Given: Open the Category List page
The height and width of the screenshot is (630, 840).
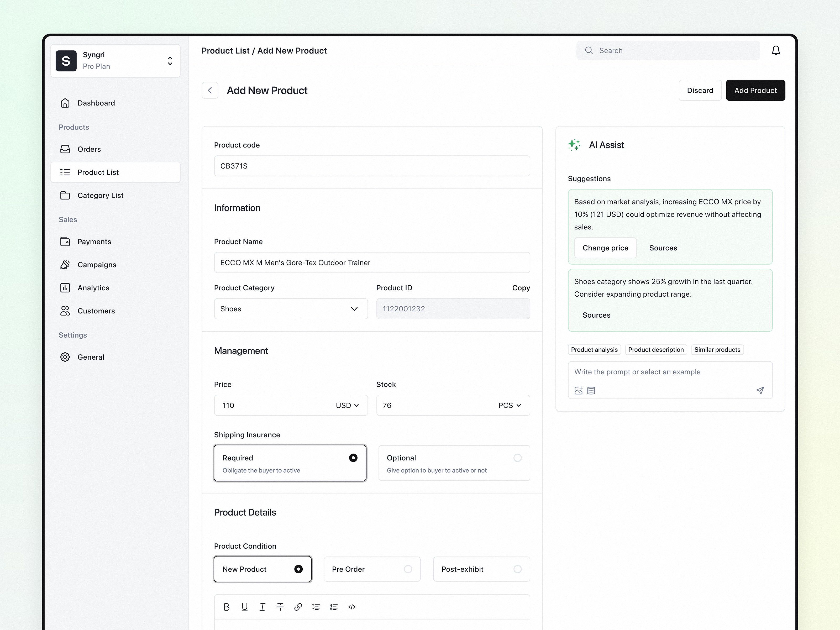Looking at the screenshot, I should [100, 195].
